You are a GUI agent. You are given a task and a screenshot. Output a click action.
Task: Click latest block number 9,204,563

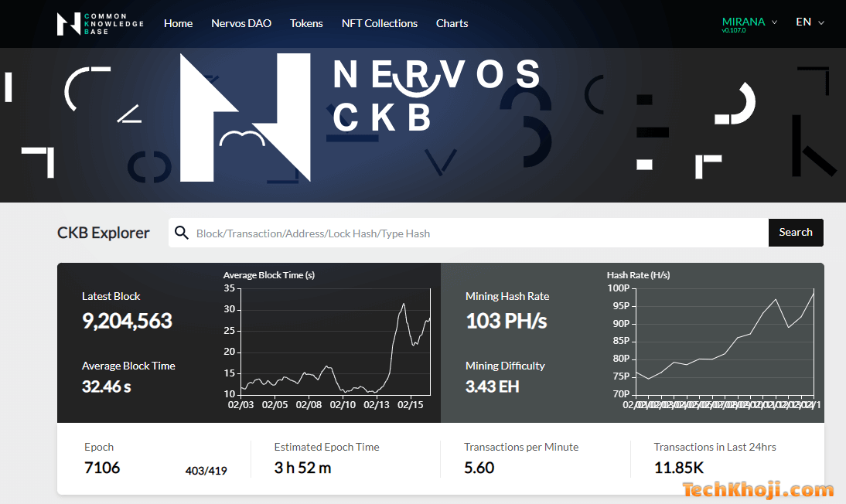click(x=127, y=321)
